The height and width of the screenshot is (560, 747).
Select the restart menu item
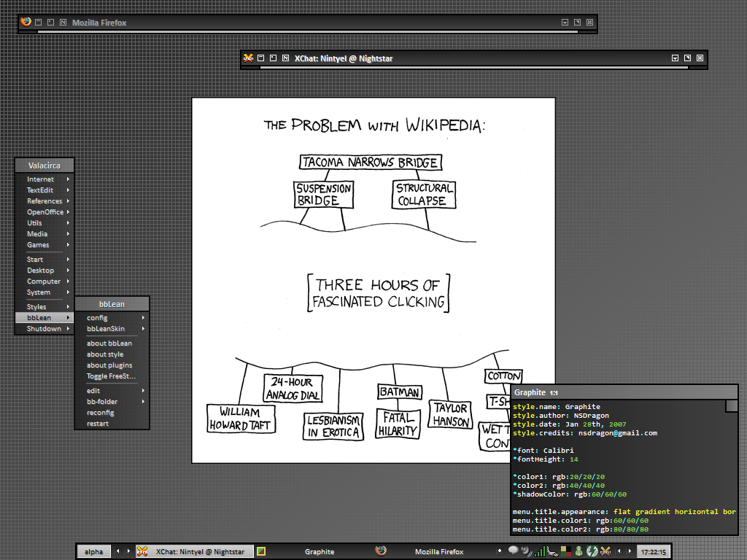(112, 424)
